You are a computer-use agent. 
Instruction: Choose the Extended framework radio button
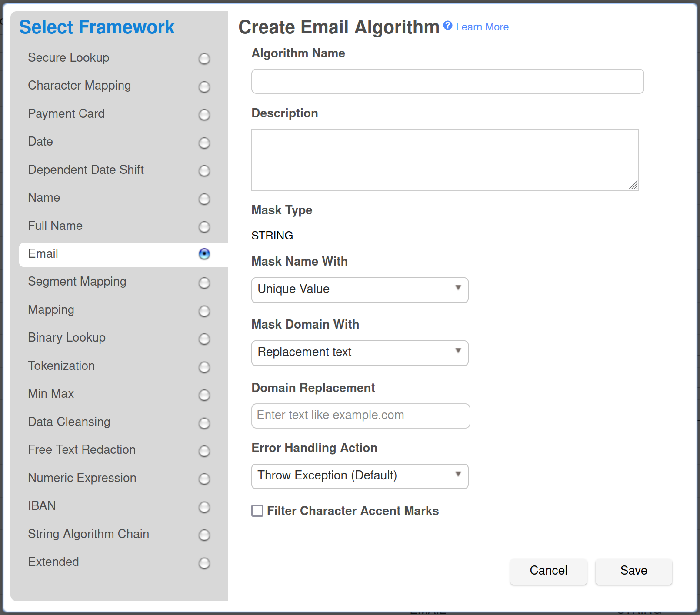204,563
